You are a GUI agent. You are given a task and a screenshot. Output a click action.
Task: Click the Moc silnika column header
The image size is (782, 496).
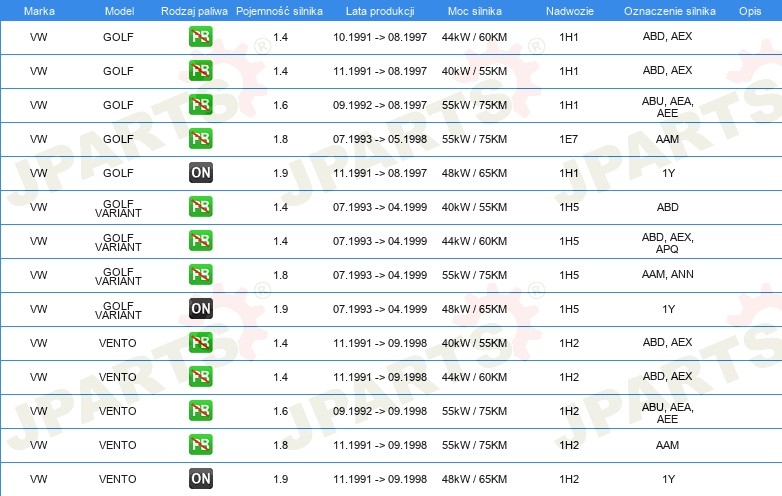coord(475,11)
